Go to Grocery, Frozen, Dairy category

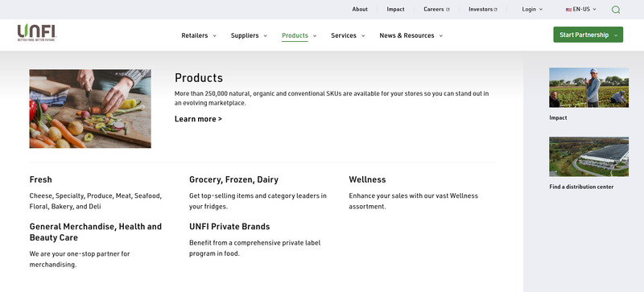coord(233,179)
